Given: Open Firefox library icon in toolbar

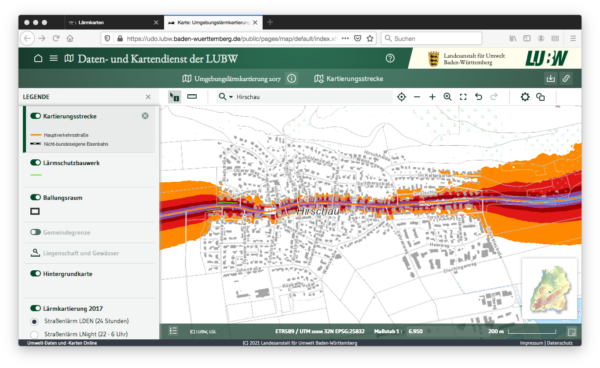Looking at the screenshot, I should coord(513,38).
